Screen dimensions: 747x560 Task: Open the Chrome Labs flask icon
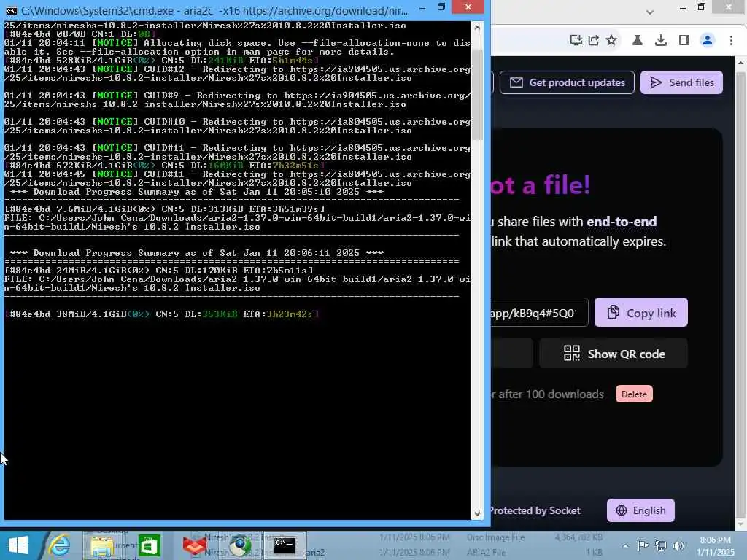[638, 41]
